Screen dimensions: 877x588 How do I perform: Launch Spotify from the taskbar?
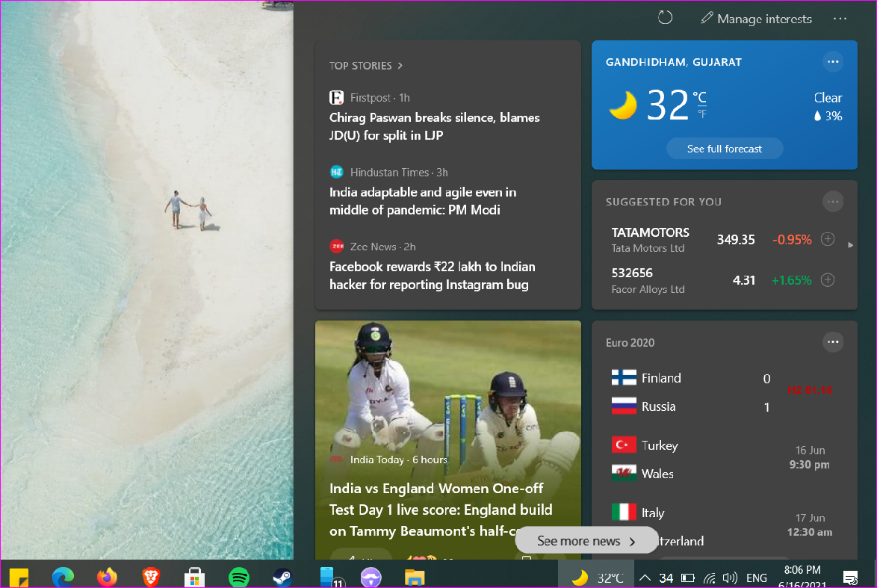[238, 577]
